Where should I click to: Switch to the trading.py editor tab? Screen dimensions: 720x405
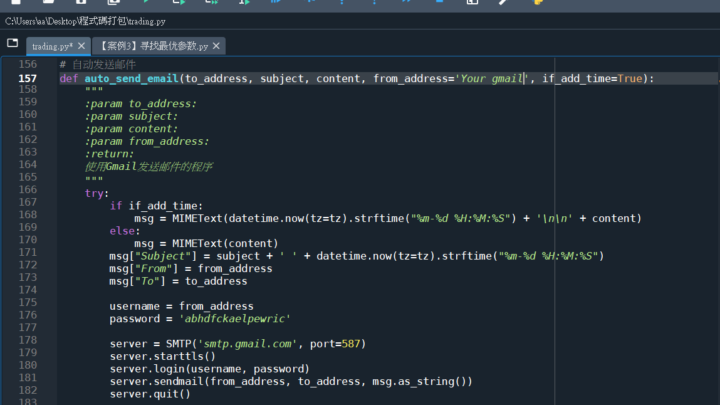pos(50,46)
